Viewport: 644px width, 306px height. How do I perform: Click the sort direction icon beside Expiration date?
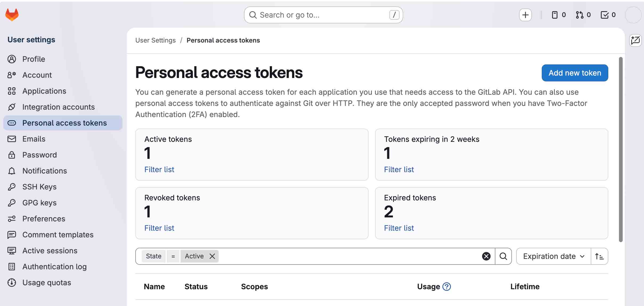click(x=599, y=256)
